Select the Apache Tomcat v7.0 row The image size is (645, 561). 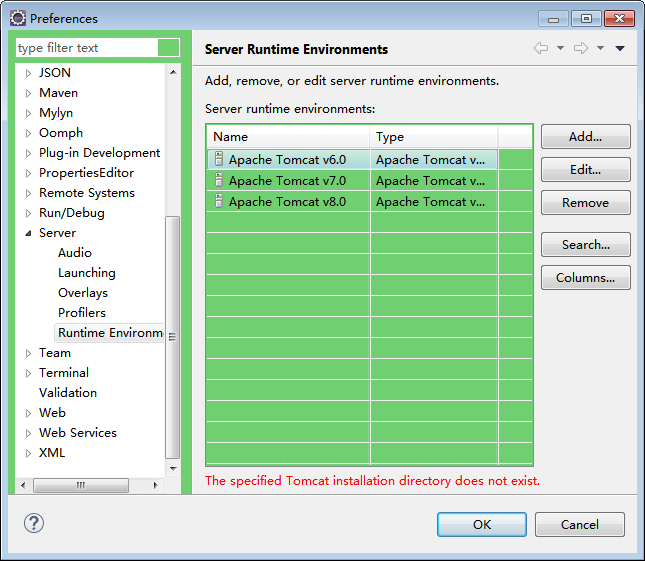coord(352,180)
